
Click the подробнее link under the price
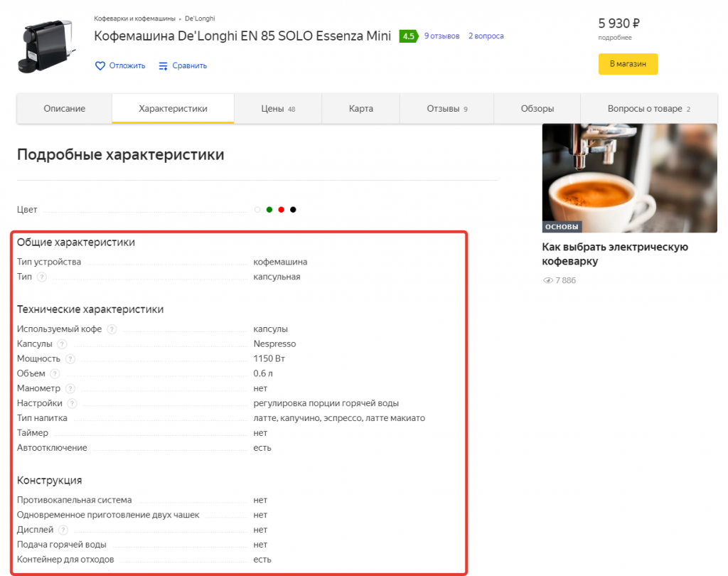[615, 38]
